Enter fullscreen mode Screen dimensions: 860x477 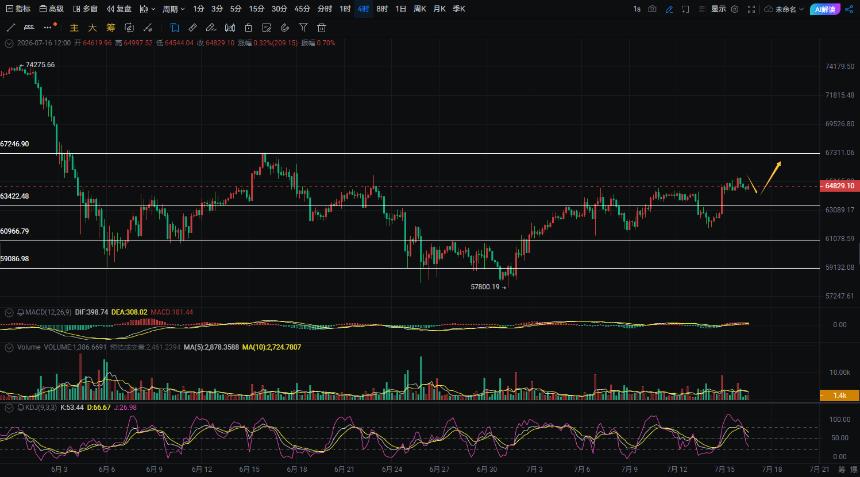(752, 9)
